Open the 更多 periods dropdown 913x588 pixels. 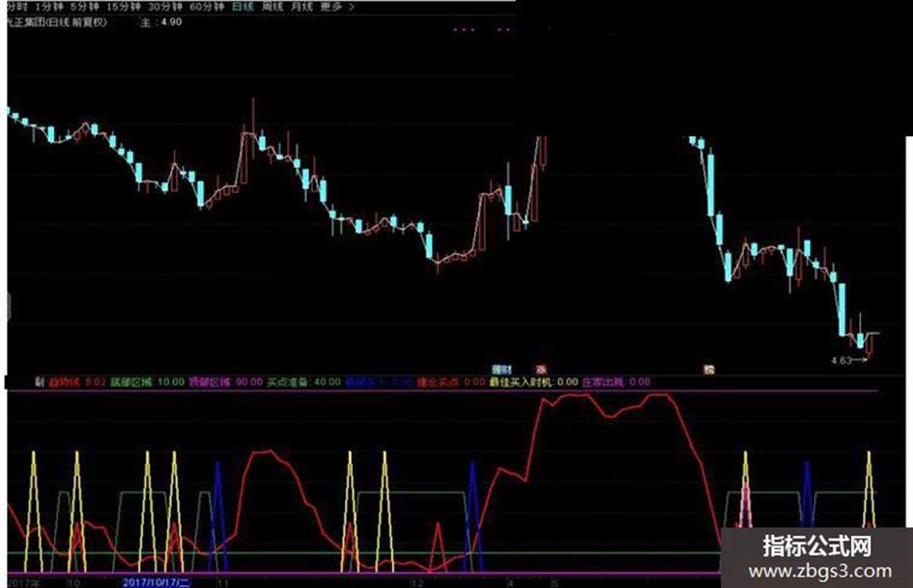[x=337, y=7]
